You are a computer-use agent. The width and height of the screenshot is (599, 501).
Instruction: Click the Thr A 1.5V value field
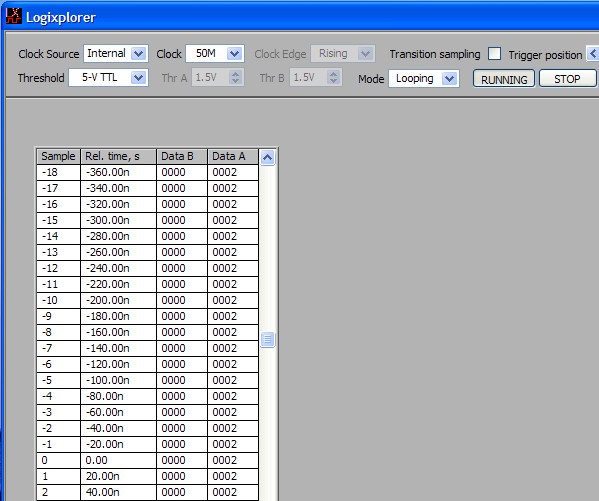point(210,78)
